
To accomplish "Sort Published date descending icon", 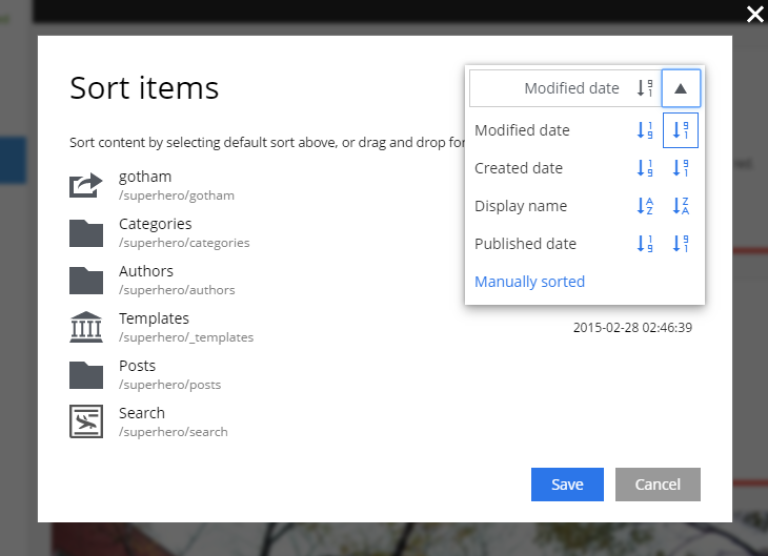I will [680, 243].
